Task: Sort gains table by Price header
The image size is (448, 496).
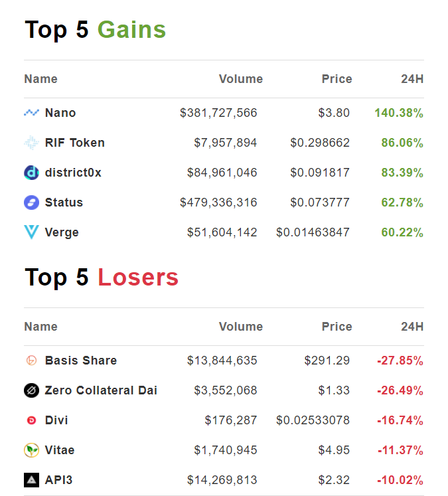Action: click(336, 79)
